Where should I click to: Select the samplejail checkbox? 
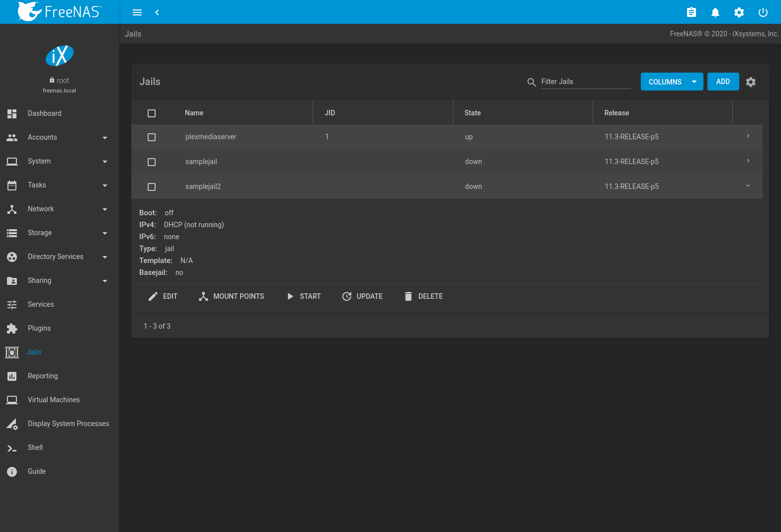[x=152, y=162]
